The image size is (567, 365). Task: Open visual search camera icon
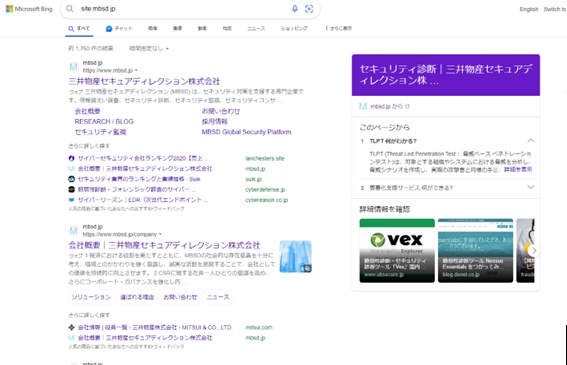[309, 9]
